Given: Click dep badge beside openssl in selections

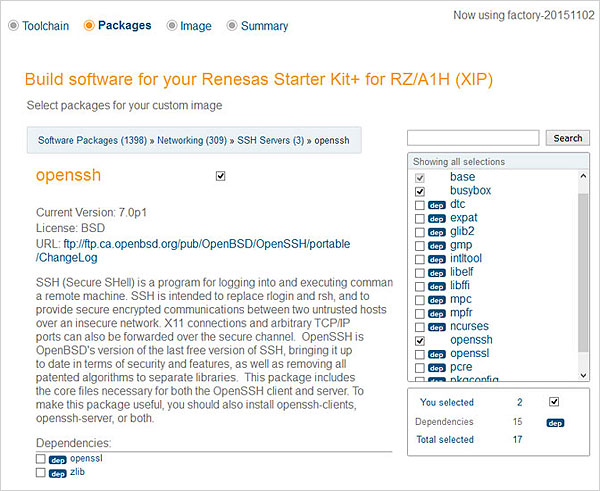Looking at the screenshot, I should 437,355.
